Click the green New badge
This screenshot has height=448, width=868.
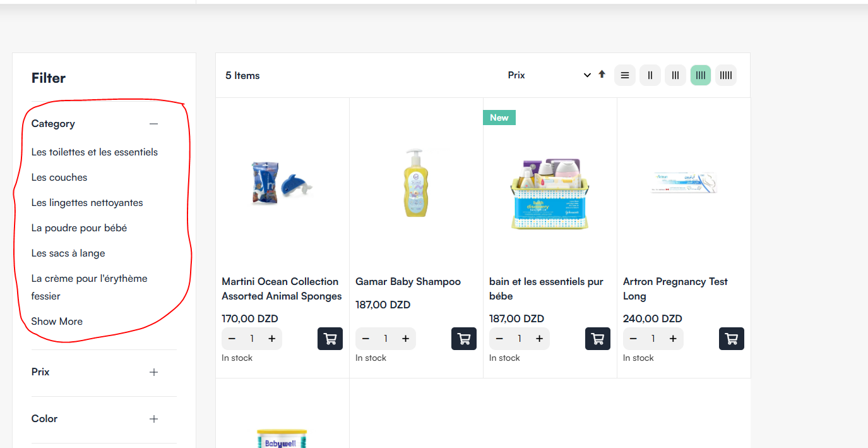pos(499,118)
